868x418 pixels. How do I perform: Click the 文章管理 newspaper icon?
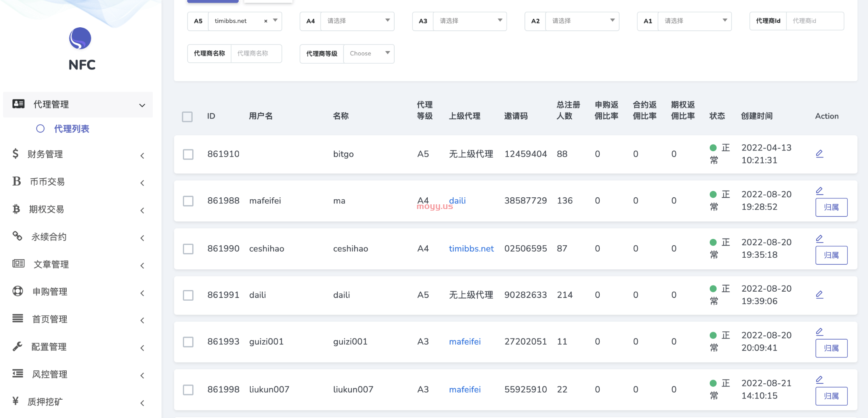tap(18, 264)
